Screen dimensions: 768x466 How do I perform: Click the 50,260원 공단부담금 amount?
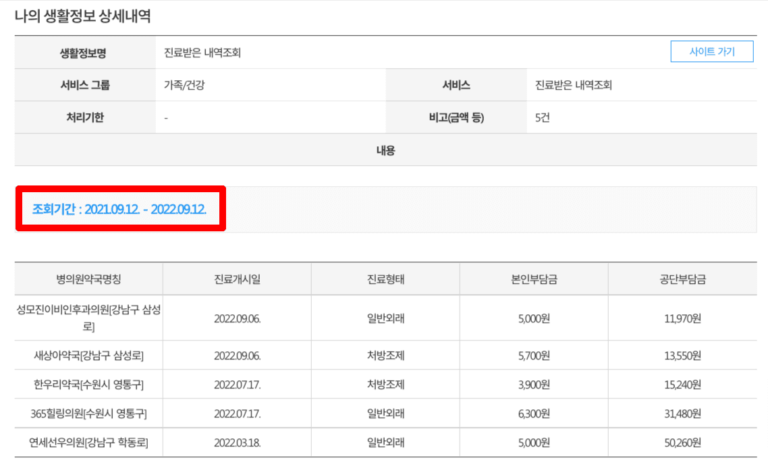click(682, 442)
